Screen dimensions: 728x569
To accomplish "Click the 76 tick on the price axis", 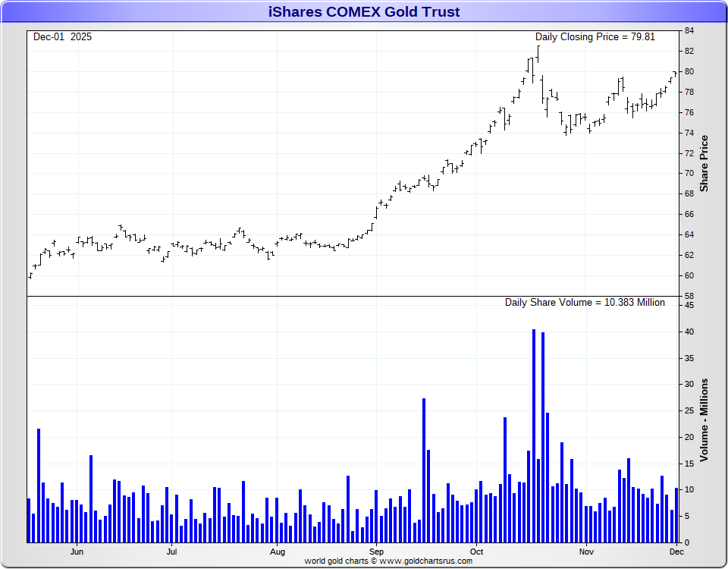I will coord(689,112).
